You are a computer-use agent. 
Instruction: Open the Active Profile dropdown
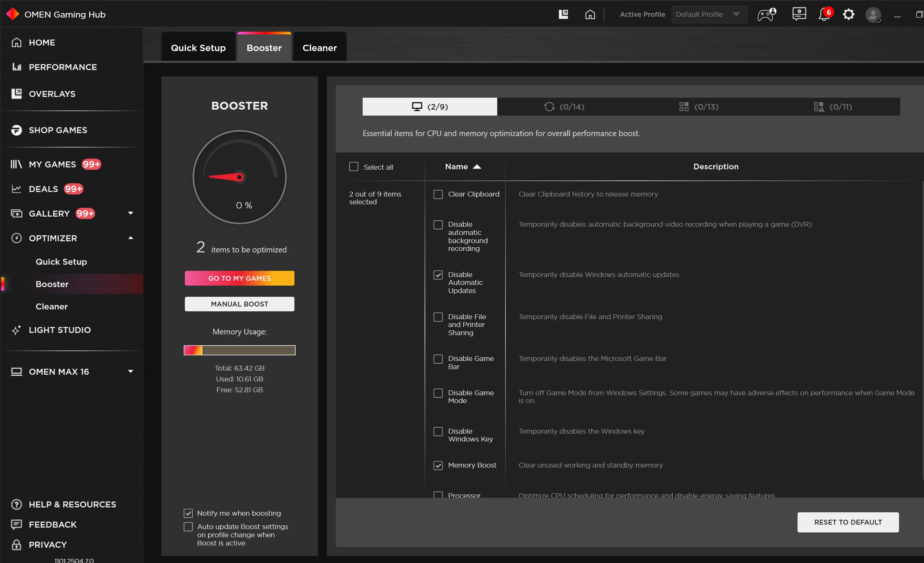pos(709,14)
